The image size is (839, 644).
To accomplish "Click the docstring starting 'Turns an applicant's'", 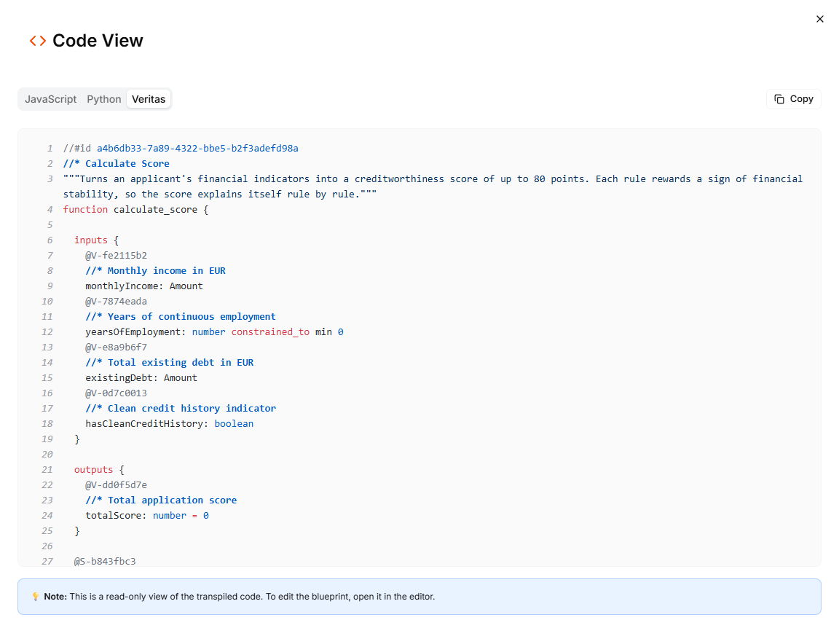I will click(433, 186).
